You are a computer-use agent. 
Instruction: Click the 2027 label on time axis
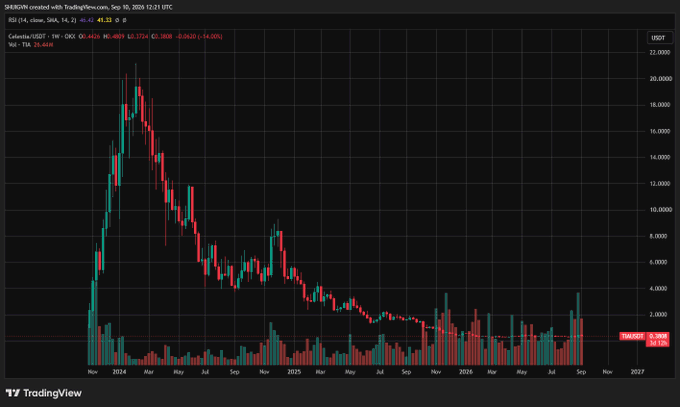click(637, 372)
